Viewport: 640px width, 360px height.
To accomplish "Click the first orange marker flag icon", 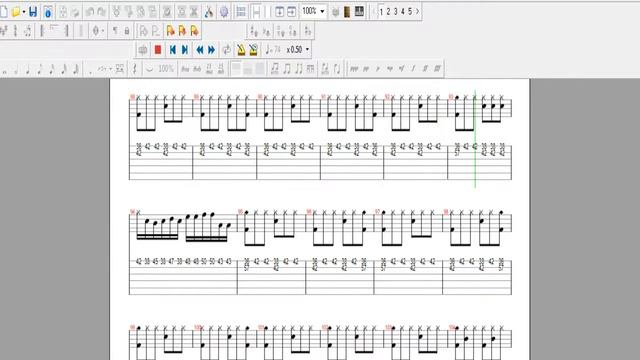I will coord(171,31).
